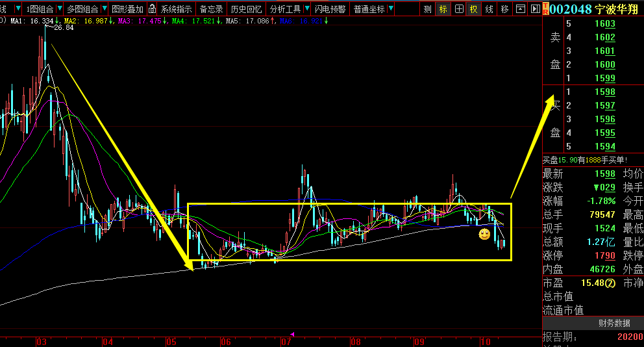The image size is (644, 347).
Task: Click the magenta triangle timeline marker
Action: [292, 334]
